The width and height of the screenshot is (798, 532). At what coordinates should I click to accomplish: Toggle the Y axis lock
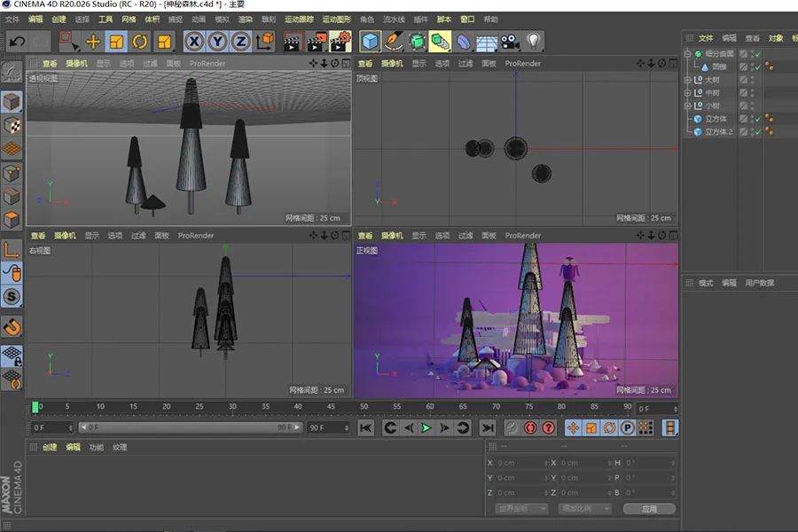tap(217, 41)
